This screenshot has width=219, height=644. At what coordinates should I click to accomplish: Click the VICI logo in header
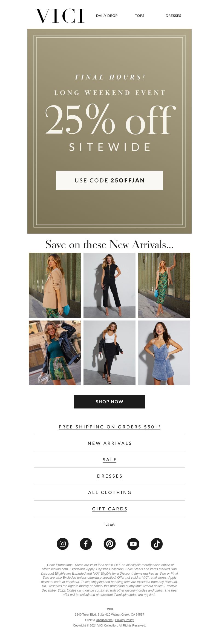60,16
